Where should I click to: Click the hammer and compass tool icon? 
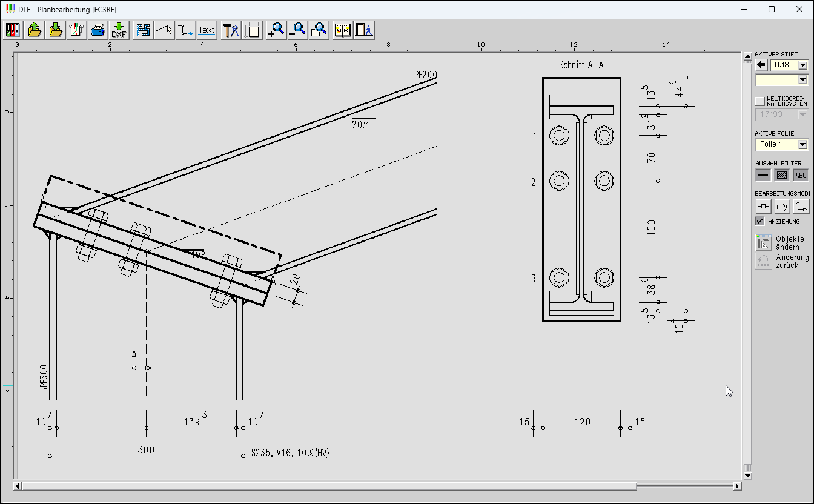[231, 30]
